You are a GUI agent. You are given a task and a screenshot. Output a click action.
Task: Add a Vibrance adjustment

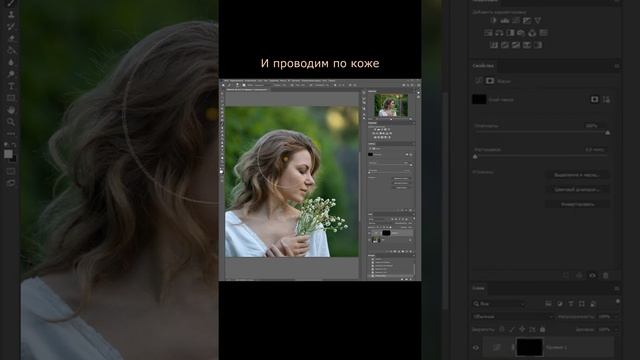(538, 20)
